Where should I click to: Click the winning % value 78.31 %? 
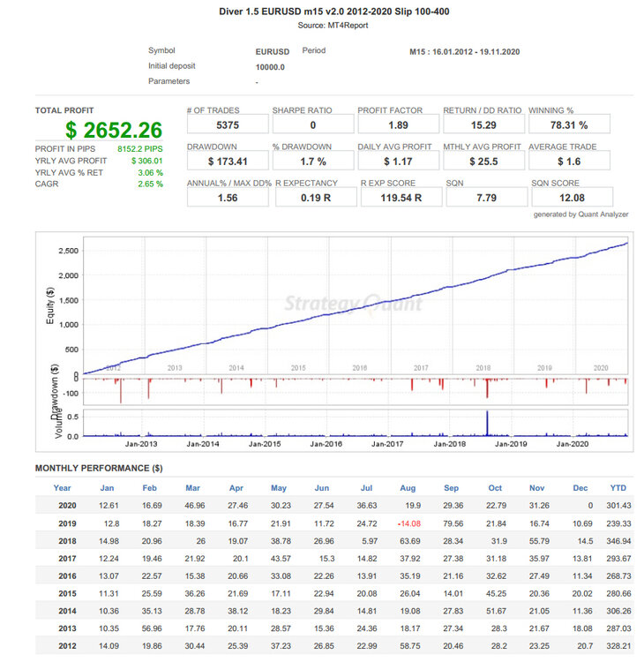pyautogui.click(x=568, y=125)
